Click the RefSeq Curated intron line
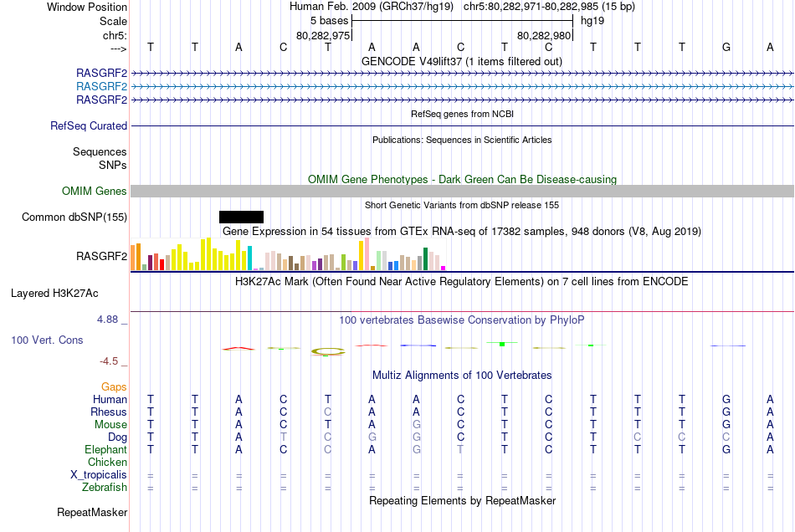Image resolution: width=795 pixels, height=532 pixels. point(462,125)
